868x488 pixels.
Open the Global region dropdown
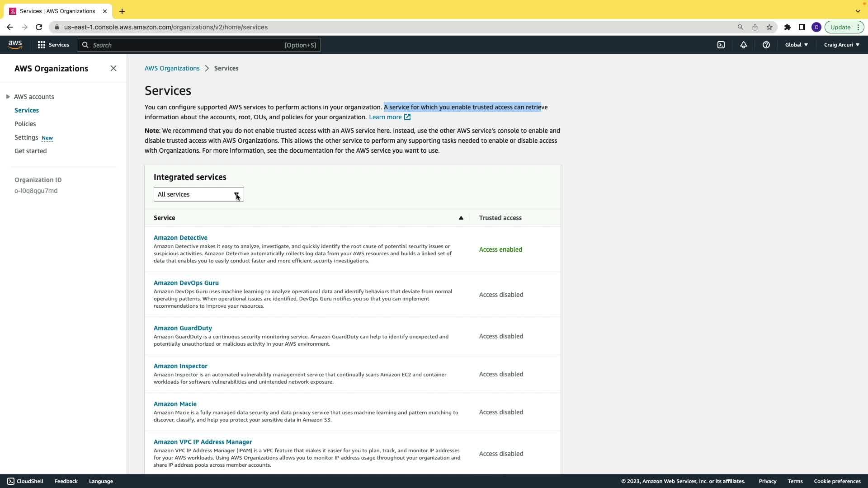pos(796,45)
